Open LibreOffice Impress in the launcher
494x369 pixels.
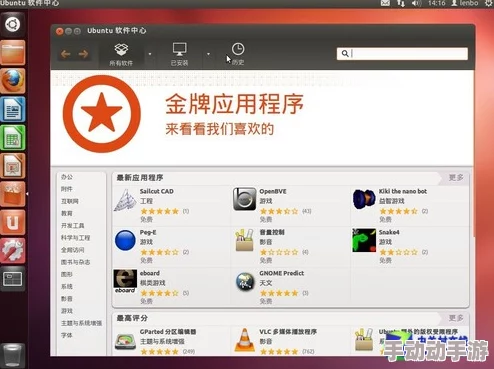point(13,166)
